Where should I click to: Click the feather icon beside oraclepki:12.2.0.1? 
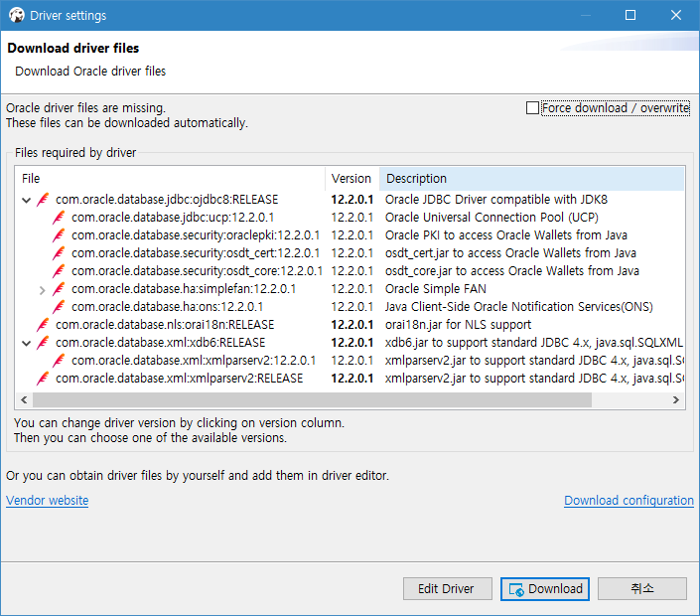[59, 234]
